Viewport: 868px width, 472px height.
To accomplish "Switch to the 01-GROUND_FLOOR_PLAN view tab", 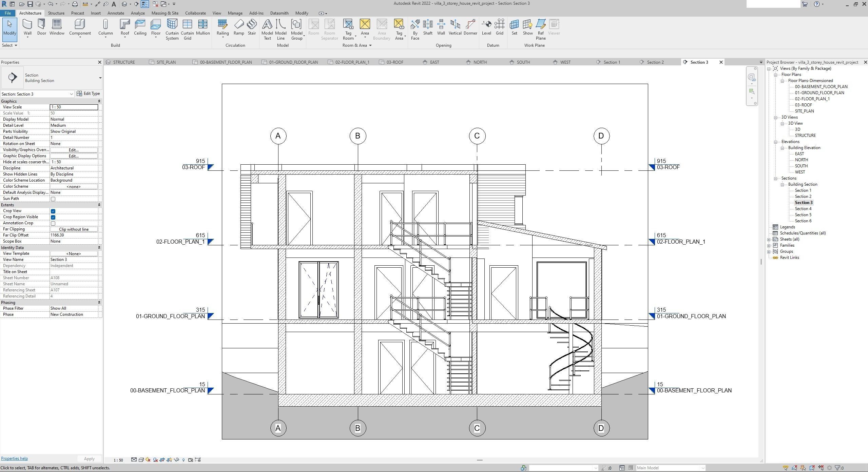I will click(x=293, y=62).
